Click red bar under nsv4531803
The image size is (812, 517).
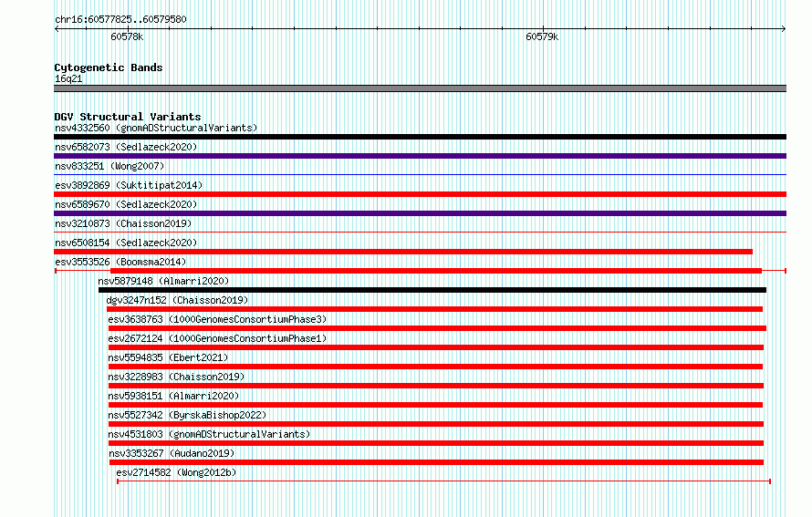click(436, 443)
